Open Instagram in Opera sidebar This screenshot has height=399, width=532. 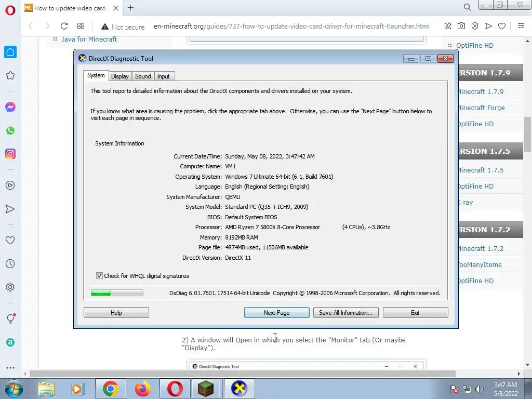click(10, 154)
